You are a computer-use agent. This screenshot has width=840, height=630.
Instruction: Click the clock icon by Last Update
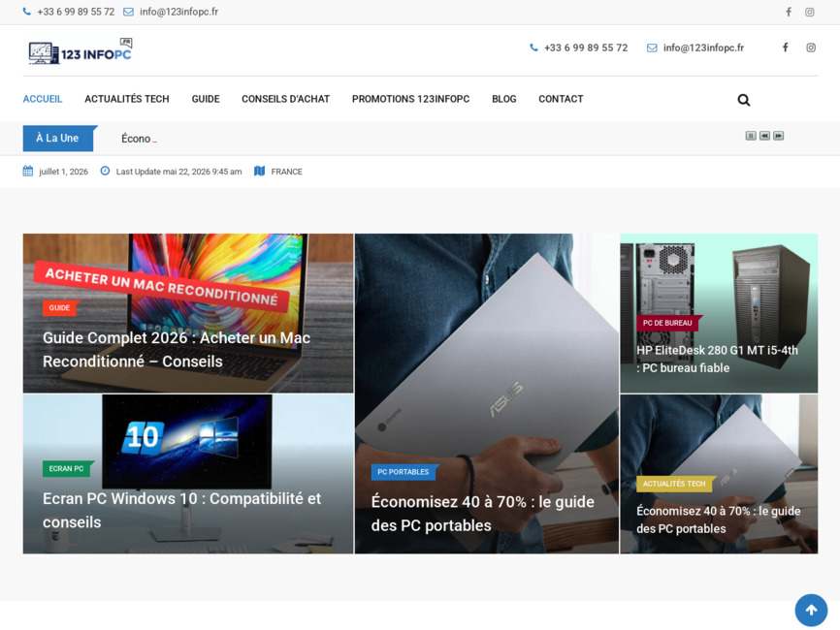point(105,171)
